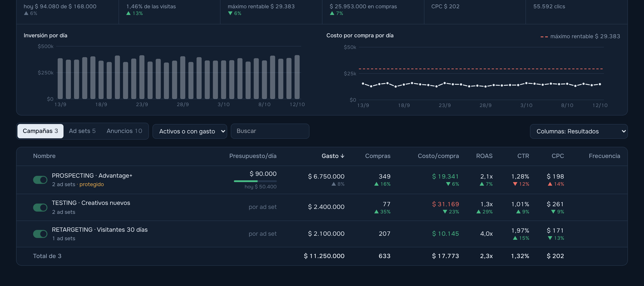
Task: Click the '$ 10.145' cost per purchase value
Action: click(x=446, y=234)
